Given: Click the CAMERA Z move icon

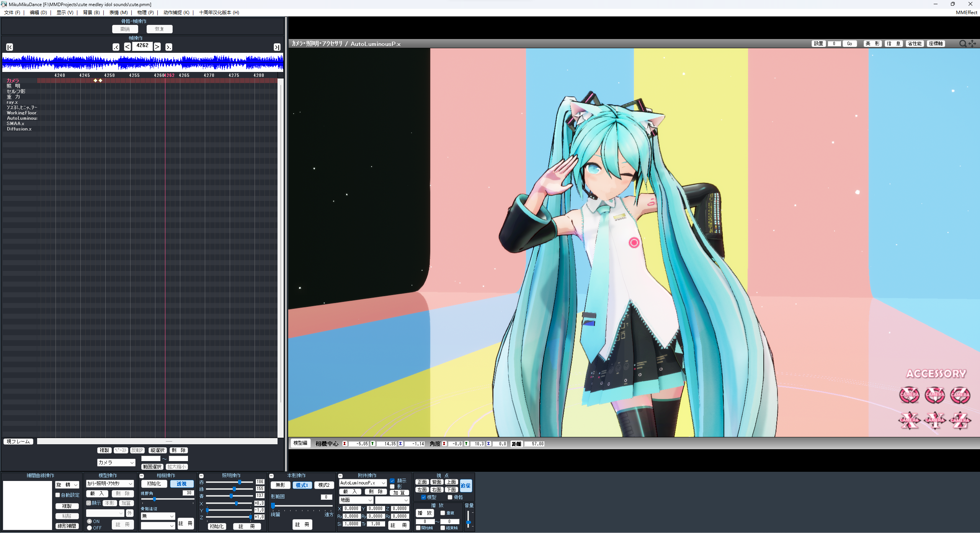Looking at the screenshot, I should (960, 420).
